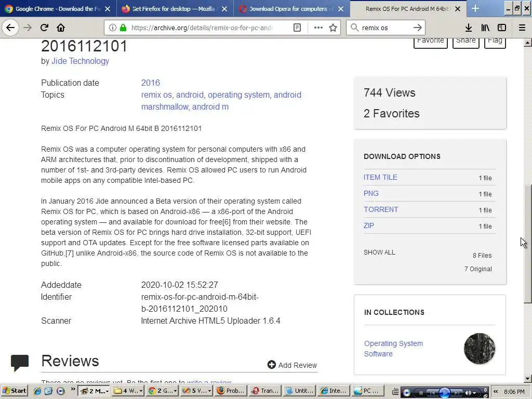This screenshot has height=399, width=532.
Task: Bookmark this page with the star icon
Action: tap(333, 28)
